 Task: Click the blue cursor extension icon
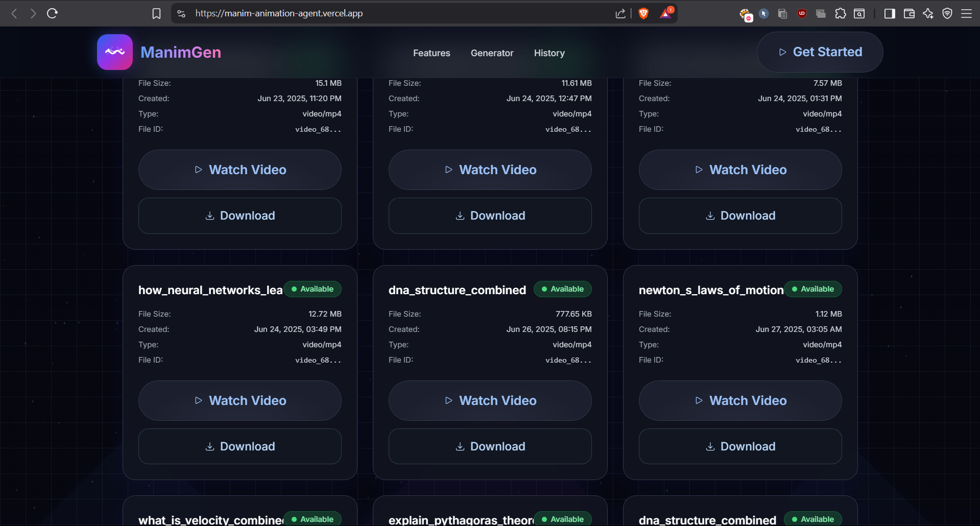(x=764, y=14)
